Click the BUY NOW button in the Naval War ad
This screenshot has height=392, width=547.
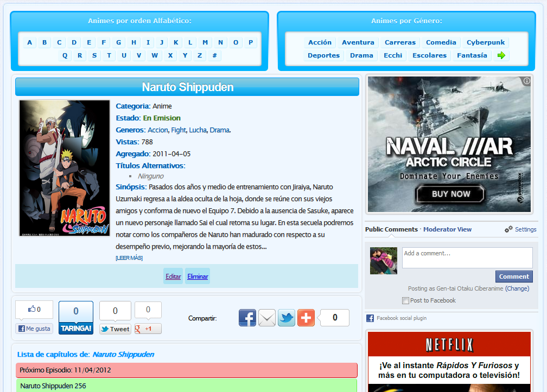[x=450, y=194]
